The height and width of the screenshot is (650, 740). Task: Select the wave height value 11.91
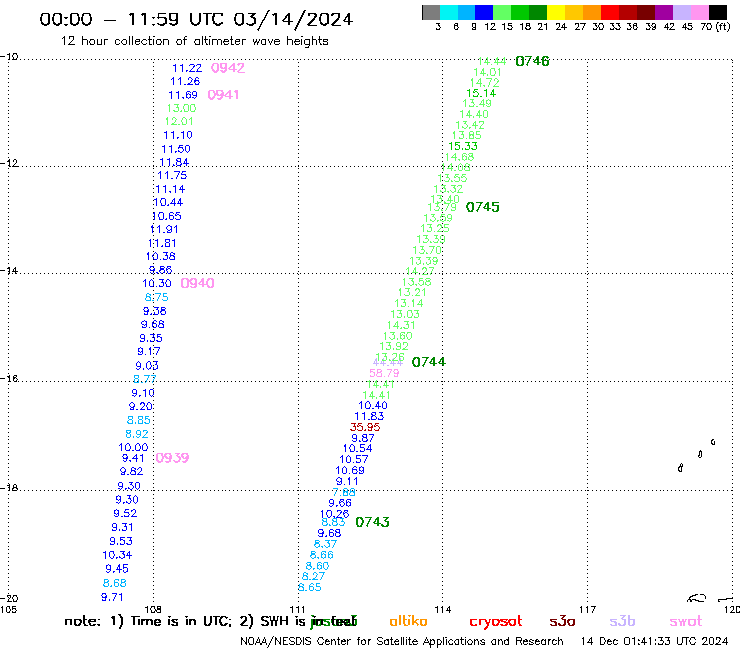click(x=164, y=229)
